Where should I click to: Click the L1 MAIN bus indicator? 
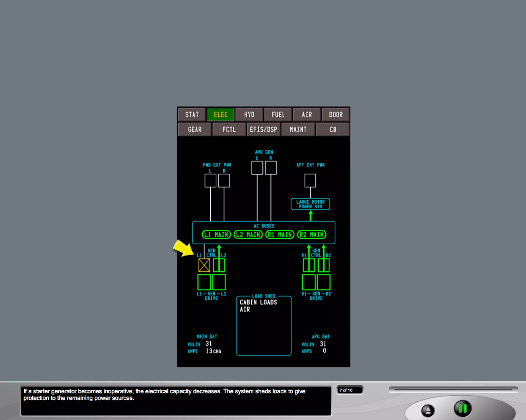coord(216,234)
